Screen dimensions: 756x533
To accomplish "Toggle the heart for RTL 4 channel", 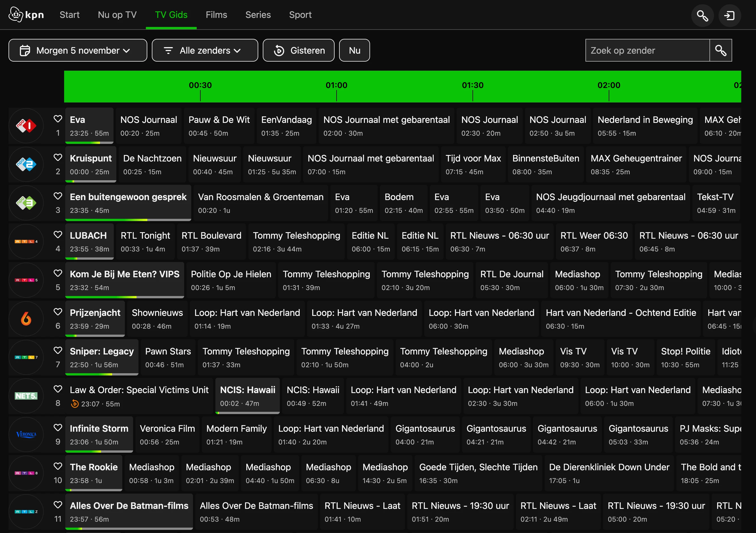I will (x=58, y=235).
